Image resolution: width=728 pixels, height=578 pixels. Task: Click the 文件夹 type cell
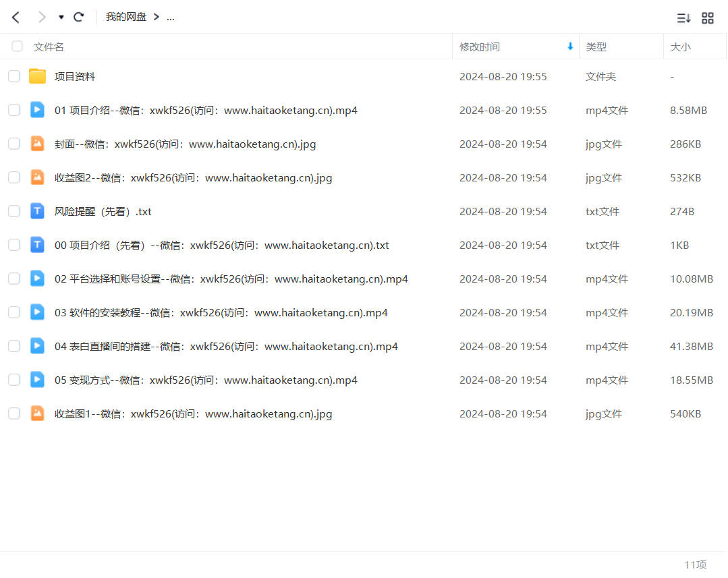pyautogui.click(x=600, y=77)
